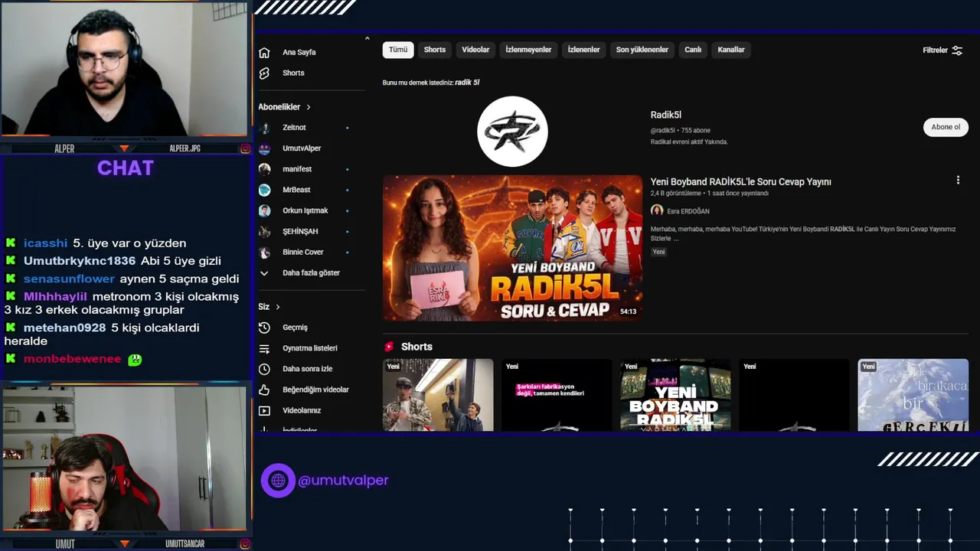Image resolution: width=980 pixels, height=551 pixels.
Task: Select the Shorts filter chip
Action: [435, 50]
